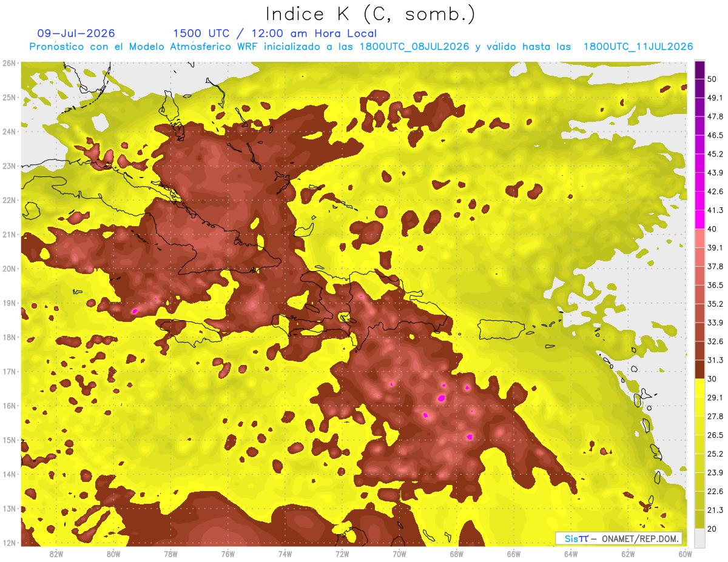This screenshot has width=728, height=562.
Task: Click the longitude axis label "80W"
Action: click(113, 554)
